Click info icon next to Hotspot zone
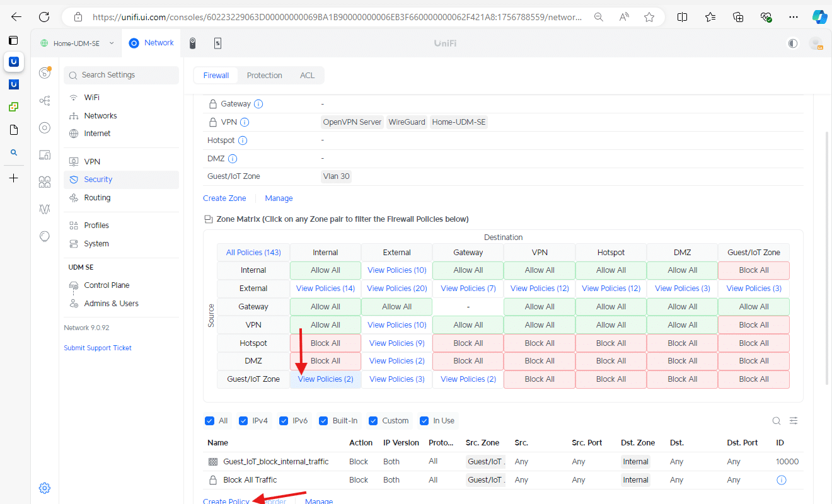Viewport: 832px width, 504px height. point(243,140)
